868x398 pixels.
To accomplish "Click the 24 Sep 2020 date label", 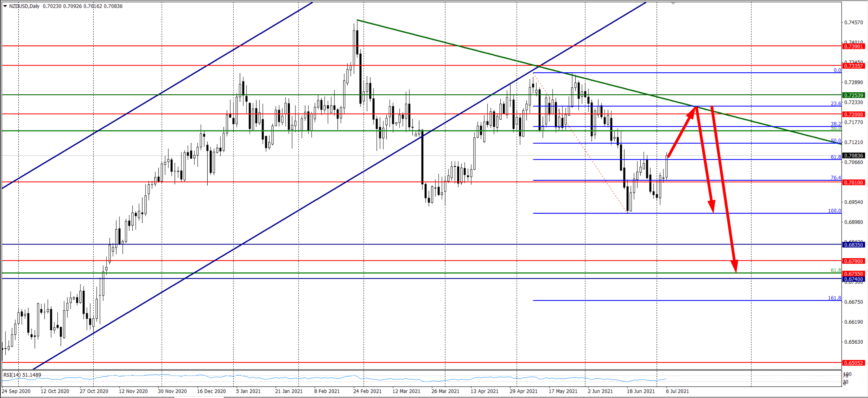I will [16, 391].
